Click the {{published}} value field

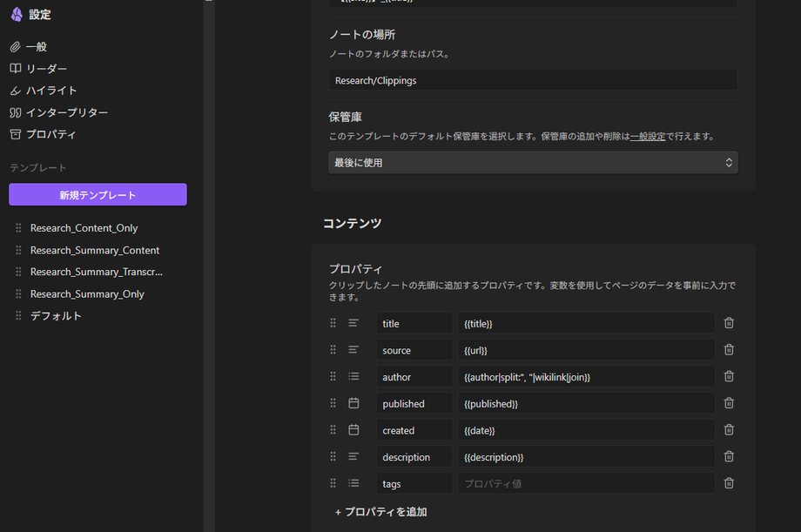point(587,403)
